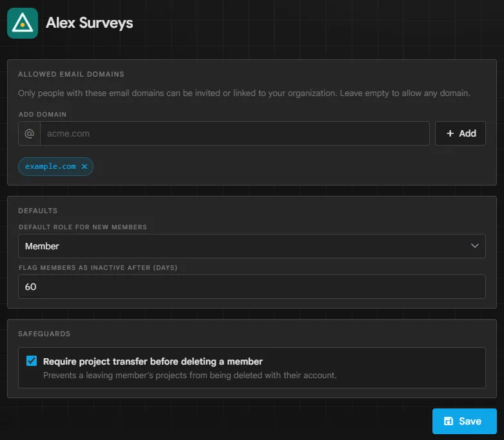Click the floppy disk icon on Save
The width and height of the screenshot is (504, 440).
449,421
